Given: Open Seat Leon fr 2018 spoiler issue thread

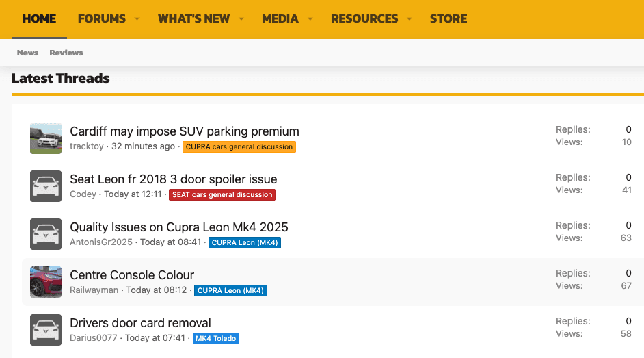Looking at the screenshot, I should tap(173, 179).
